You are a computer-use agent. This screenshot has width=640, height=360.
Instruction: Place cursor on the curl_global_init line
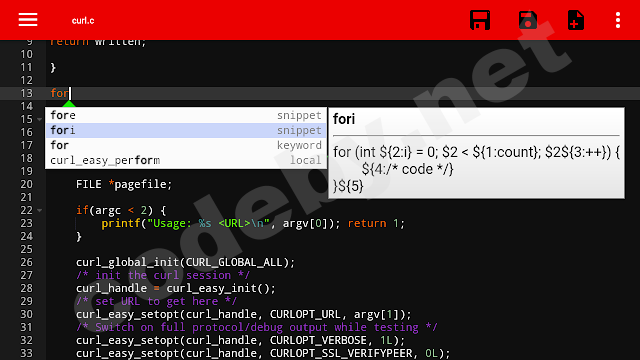[185, 262]
